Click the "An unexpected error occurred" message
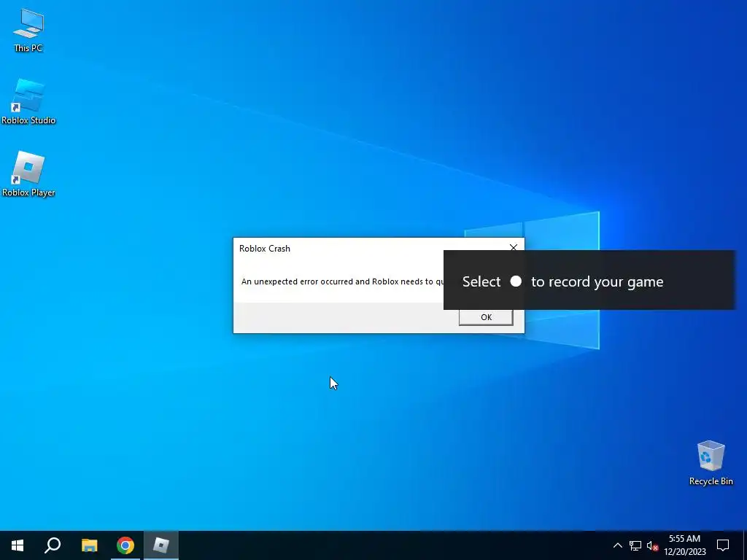Screen dimensions: 747x560 (343, 281)
